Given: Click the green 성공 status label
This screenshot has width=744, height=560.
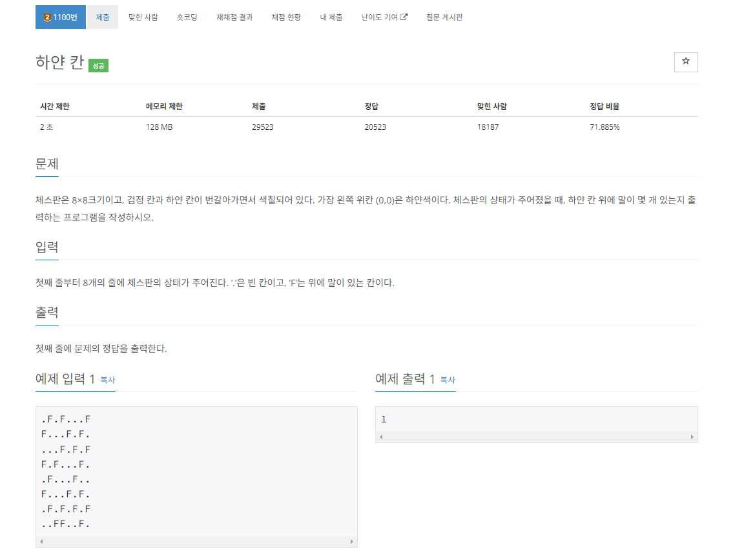Looking at the screenshot, I should (98, 65).
